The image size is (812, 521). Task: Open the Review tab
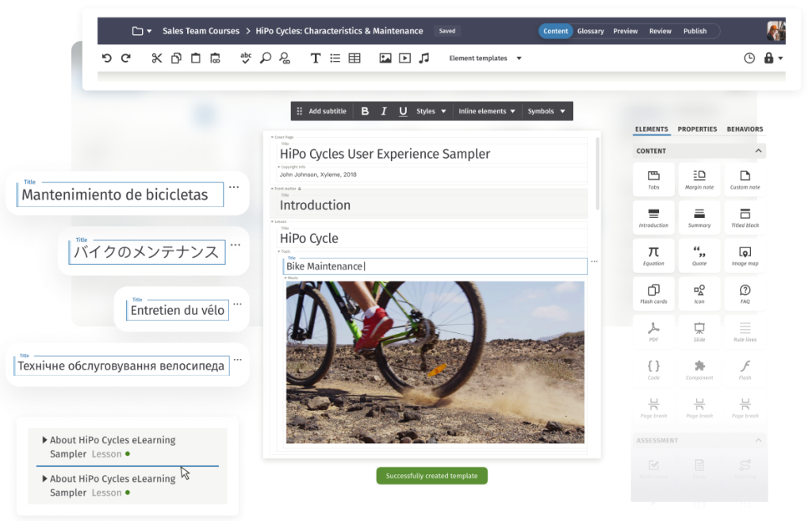pos(661,31)
